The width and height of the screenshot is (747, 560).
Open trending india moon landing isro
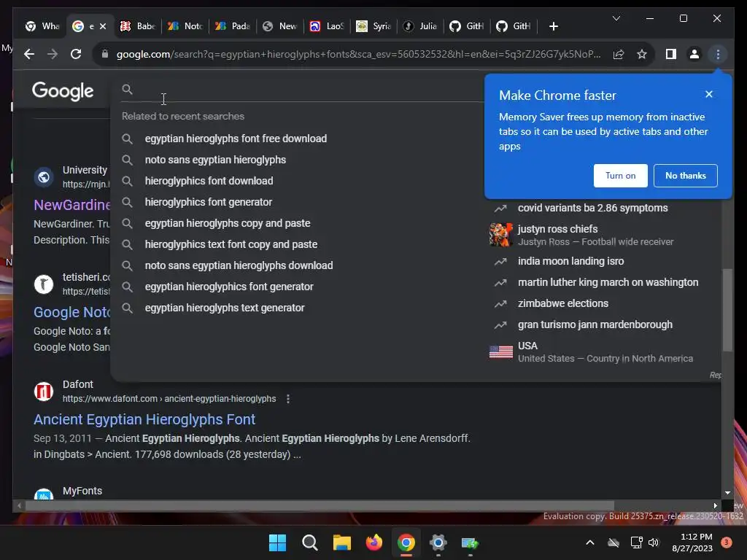(x=570, y=261)
